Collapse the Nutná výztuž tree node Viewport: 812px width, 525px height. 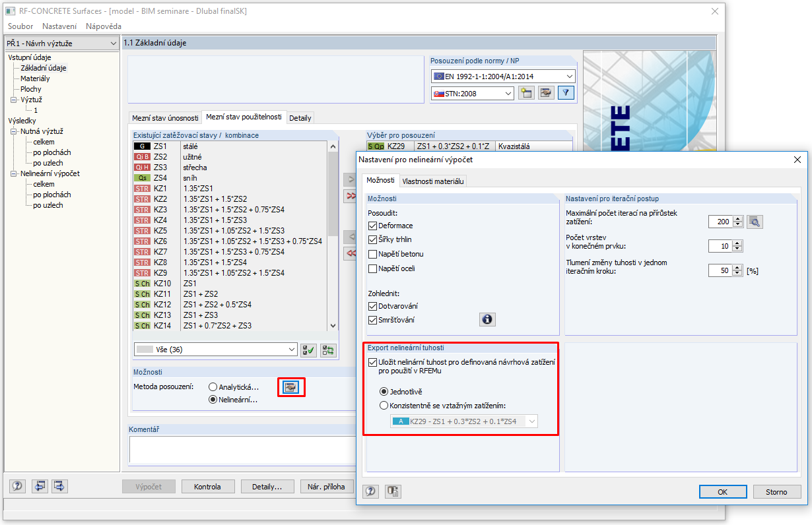point(13,131)
